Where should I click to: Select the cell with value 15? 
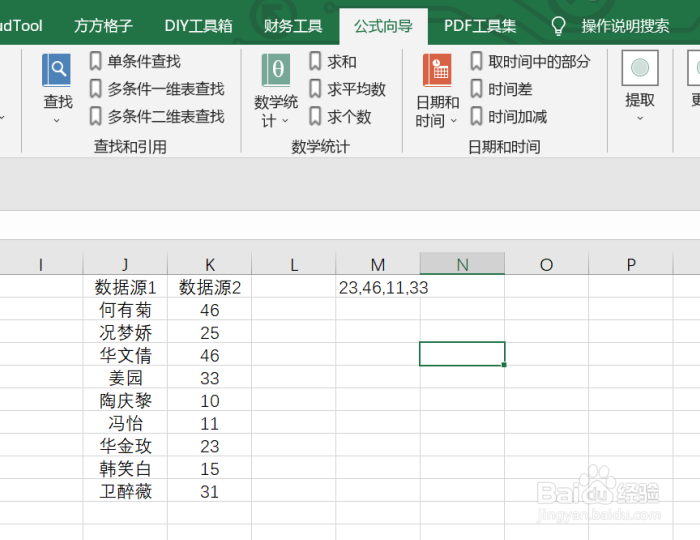tap(210, 469)
